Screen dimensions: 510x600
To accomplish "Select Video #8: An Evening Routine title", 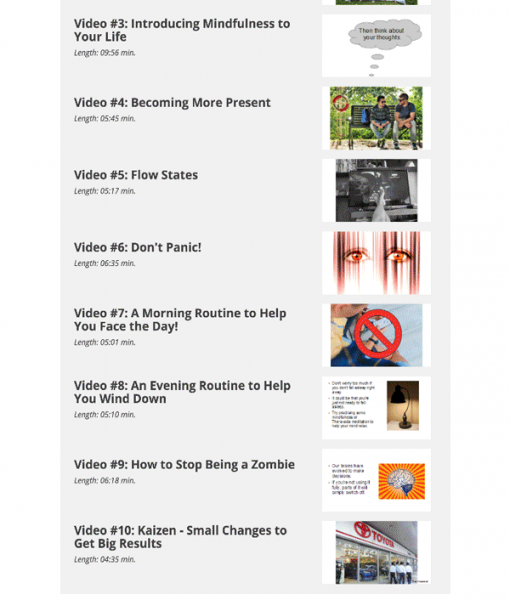I will [x=182, y=392].
